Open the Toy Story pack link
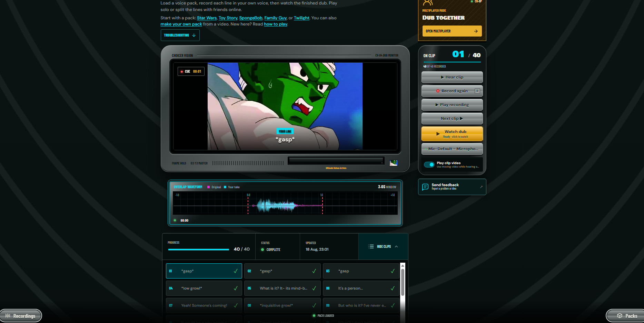 click(228, 18)
